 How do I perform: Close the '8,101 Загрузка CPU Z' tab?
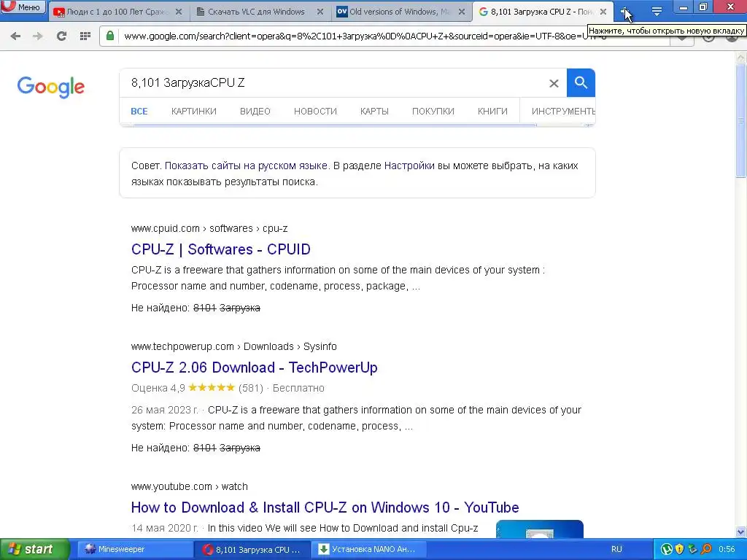click(x=603, y=12)
